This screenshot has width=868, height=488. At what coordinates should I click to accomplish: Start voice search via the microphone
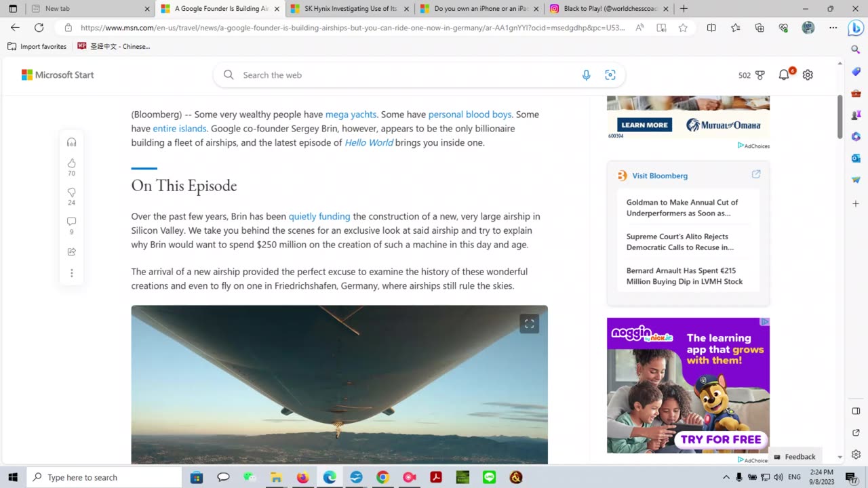(x=586, y=75)
